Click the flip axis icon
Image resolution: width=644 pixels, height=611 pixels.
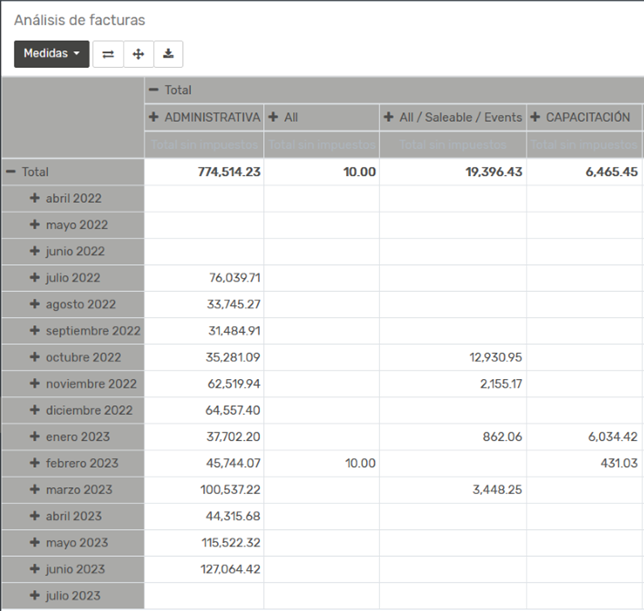click(x=108, y=54)
